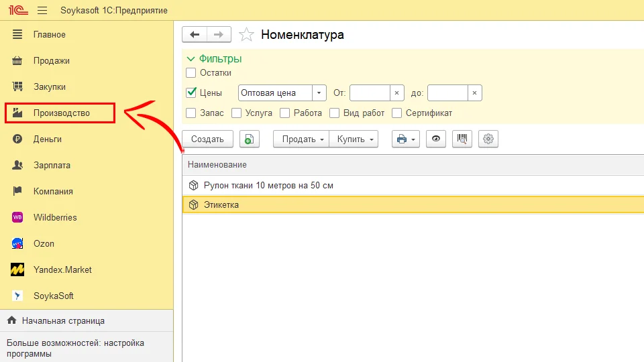The width and height of the screenshot is (644, 362).
Task: Click the Создать button
Action: click(x=207, y=139)
